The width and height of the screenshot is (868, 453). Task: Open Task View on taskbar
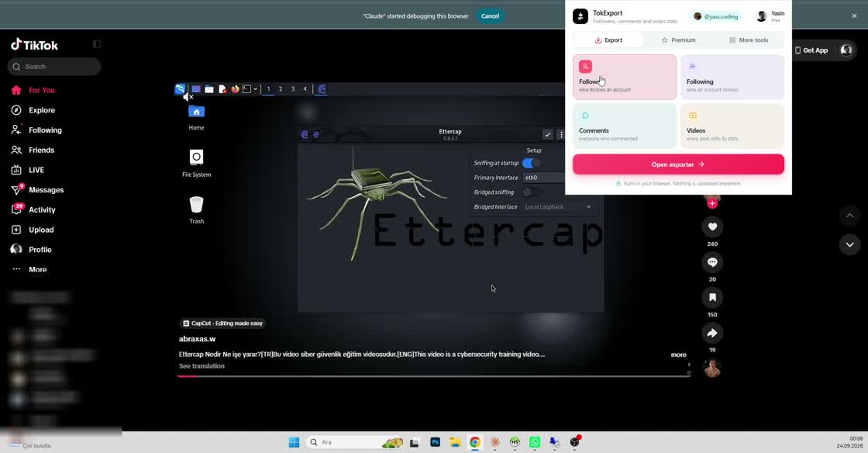click(x=414, y=442)
